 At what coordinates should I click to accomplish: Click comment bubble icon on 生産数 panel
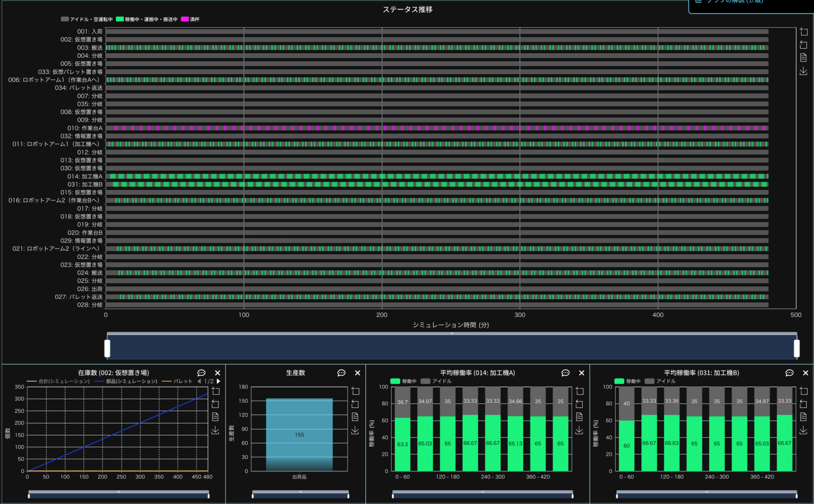point(341,373)
